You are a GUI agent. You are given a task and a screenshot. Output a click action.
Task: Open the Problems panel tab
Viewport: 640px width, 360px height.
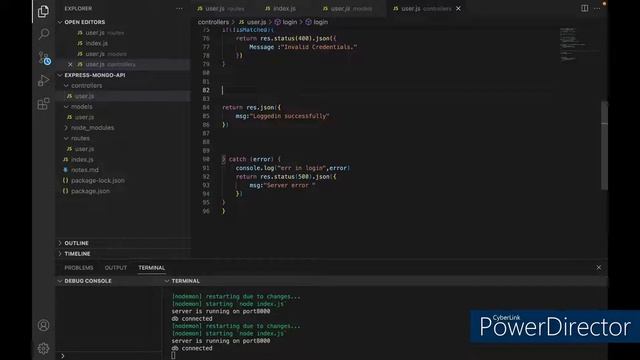(79, 268)
